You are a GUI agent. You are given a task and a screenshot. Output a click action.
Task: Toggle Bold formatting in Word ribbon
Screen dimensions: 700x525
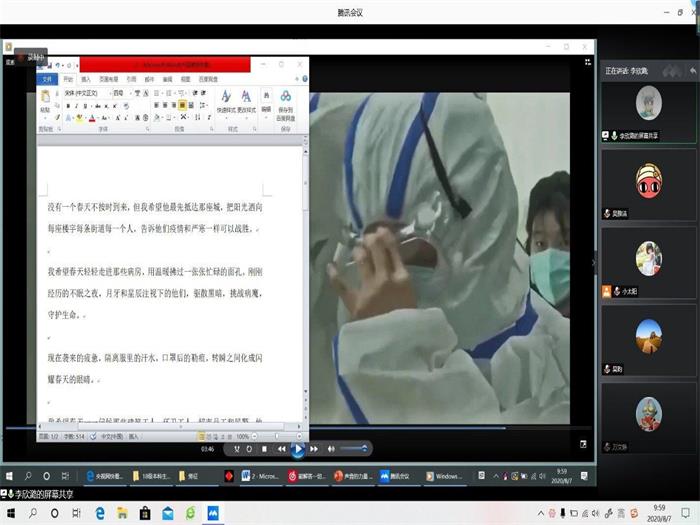click(68, 106)
